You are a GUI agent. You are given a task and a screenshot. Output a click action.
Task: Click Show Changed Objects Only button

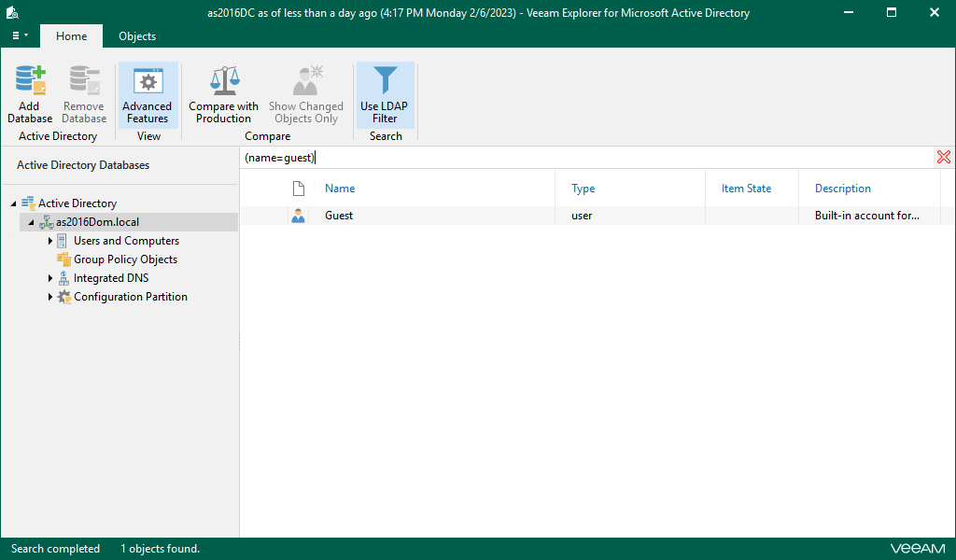(306, 95)
